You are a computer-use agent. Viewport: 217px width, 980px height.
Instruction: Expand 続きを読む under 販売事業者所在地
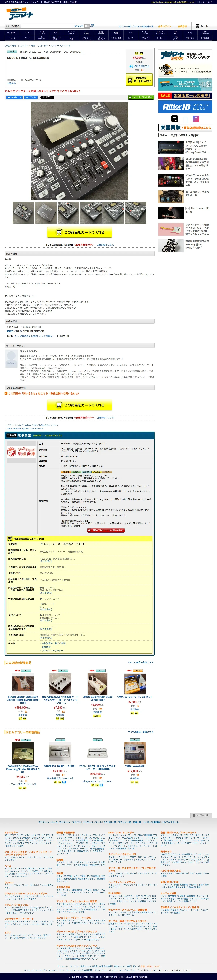(46, 561)
